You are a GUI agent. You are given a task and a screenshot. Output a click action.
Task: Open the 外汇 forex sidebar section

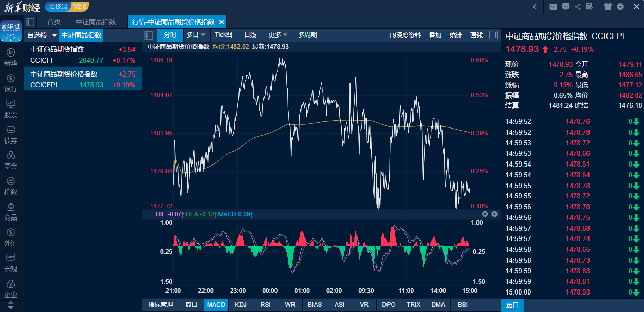(11, 237)
